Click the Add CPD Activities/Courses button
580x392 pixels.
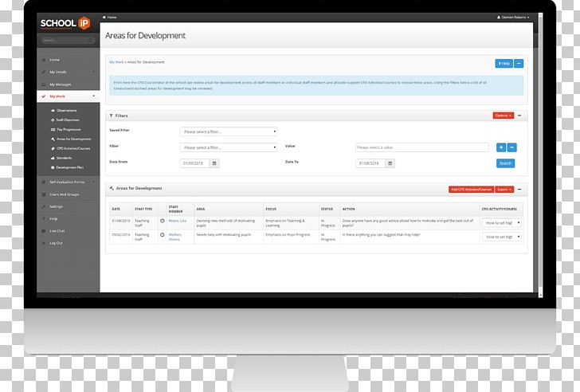[470, 189]
